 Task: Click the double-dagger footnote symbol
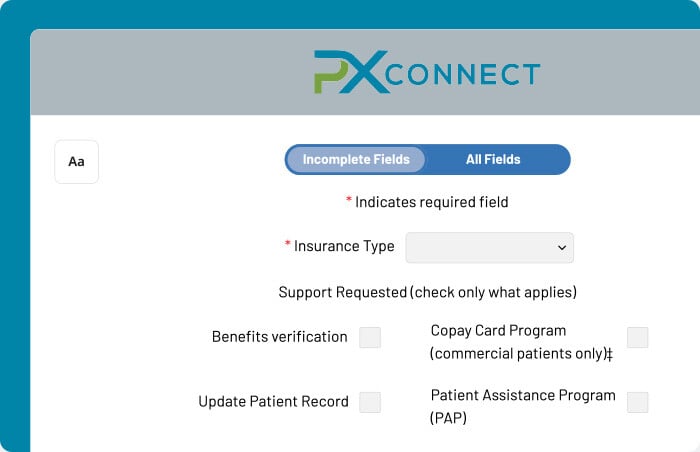tap(609, 354)
